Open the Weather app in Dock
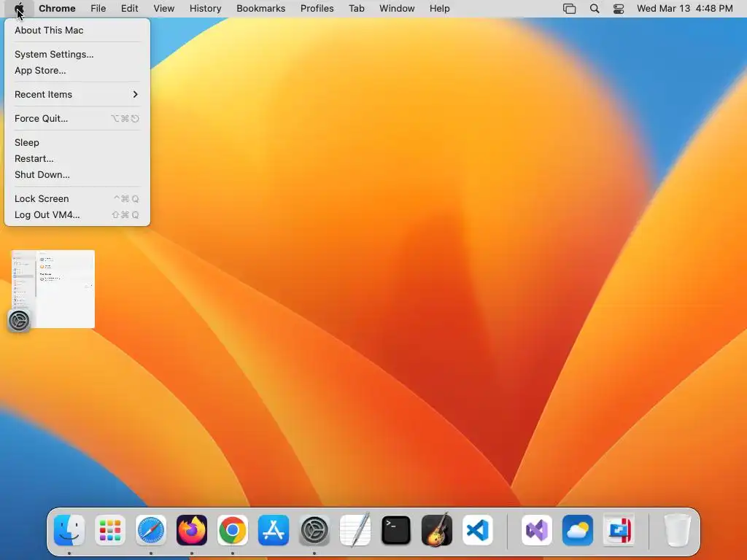This screenshot has width=747, height=560. pos(578,530)
